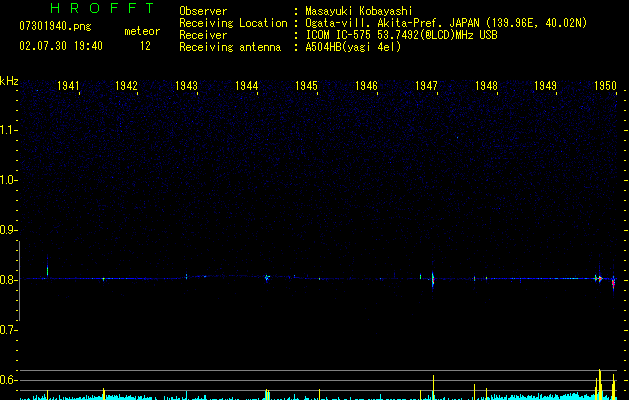
Task: Click the 1949 time axis label
Action: pos(546,86)
